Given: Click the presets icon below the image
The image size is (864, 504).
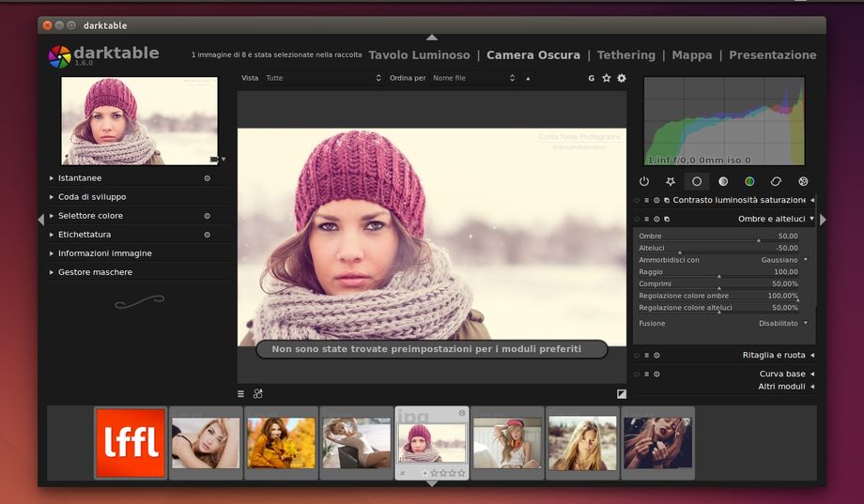Looking at the screenshot, I should 241,394.
